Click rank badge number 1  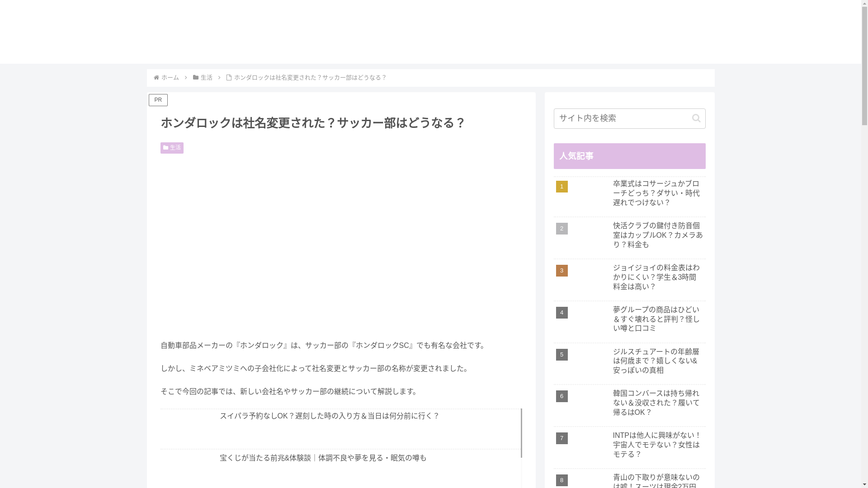561,187
